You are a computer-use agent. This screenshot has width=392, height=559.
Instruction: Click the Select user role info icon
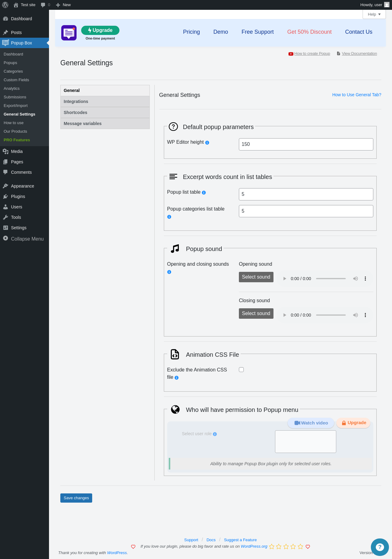pos(215,434)
